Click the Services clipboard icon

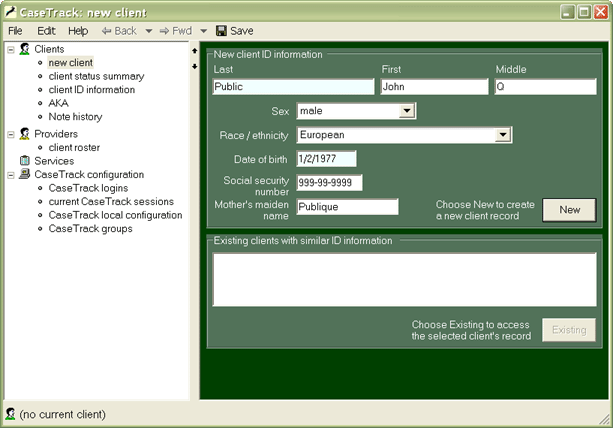pyautogui.click(x=25, y=161)
